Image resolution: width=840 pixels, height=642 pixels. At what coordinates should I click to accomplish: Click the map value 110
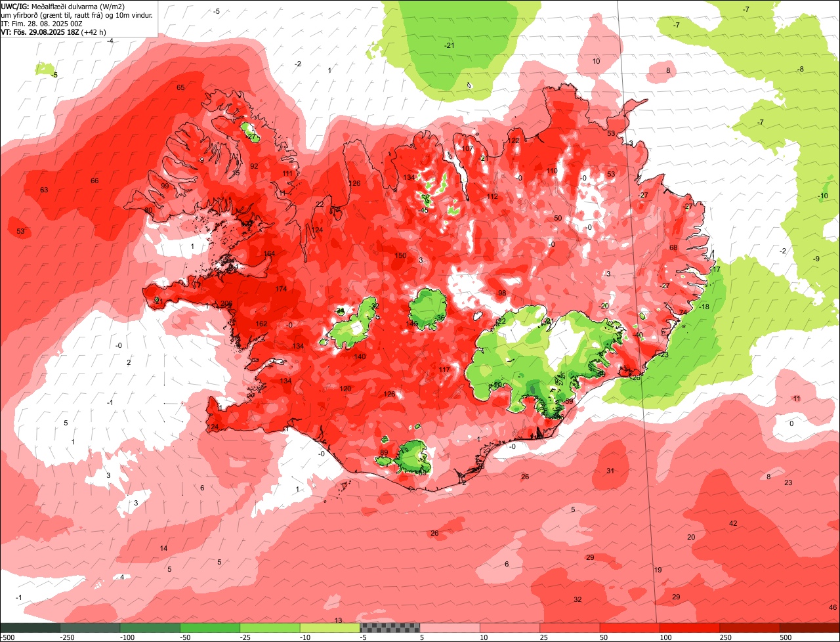click(552, 171)
